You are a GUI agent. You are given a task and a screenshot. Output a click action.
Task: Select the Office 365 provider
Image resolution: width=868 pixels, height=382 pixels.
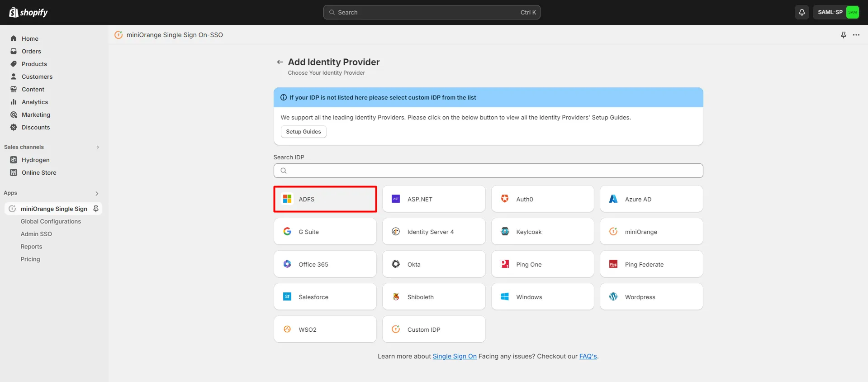coord(325,264)
